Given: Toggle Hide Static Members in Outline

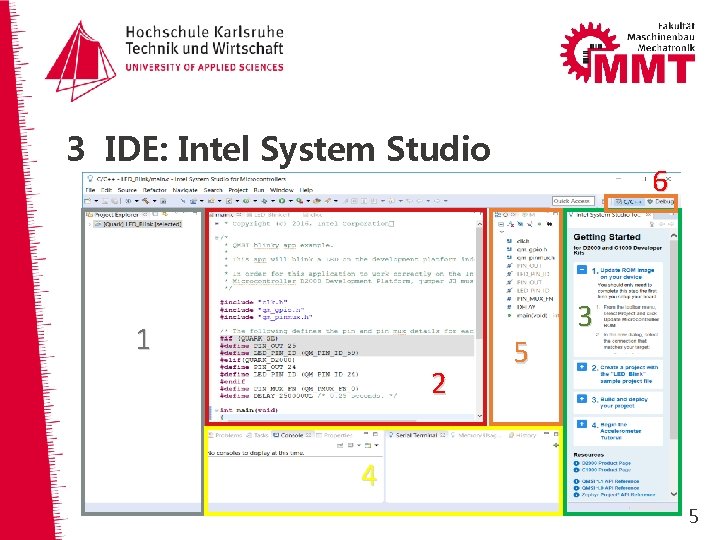Looking at the screenshot, I should (x=530, y=224).
